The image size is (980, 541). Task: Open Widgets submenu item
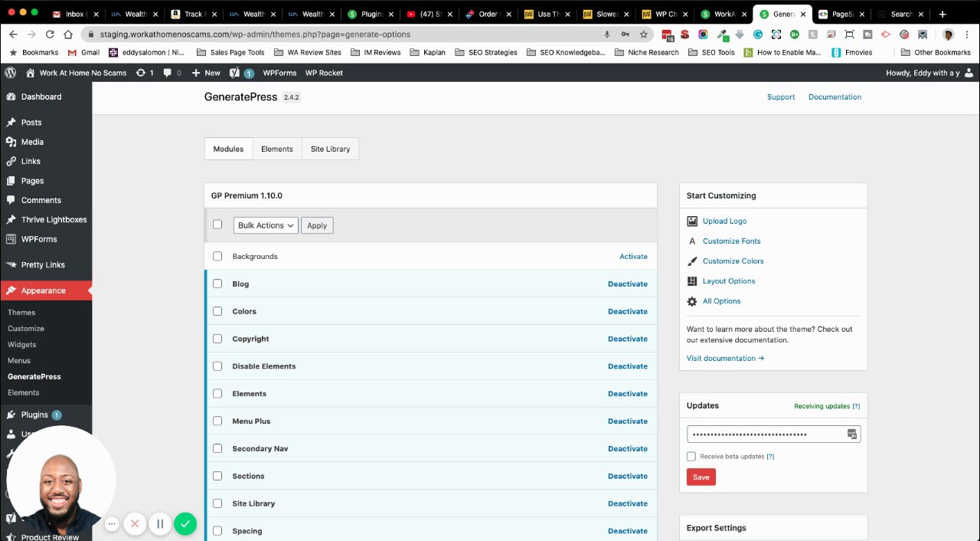[22, 345]
